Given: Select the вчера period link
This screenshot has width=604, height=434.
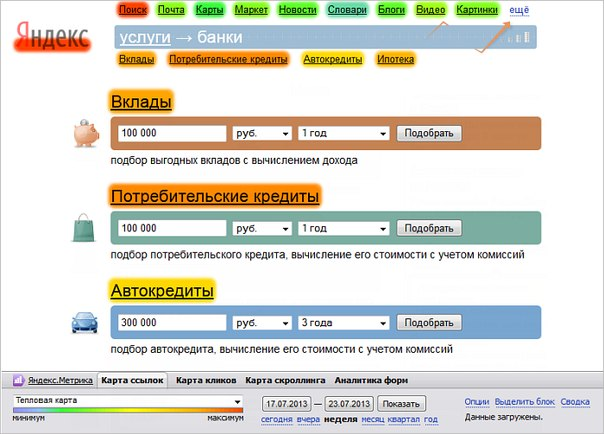Looking at the screenshot, I should (x=308, y=419).
